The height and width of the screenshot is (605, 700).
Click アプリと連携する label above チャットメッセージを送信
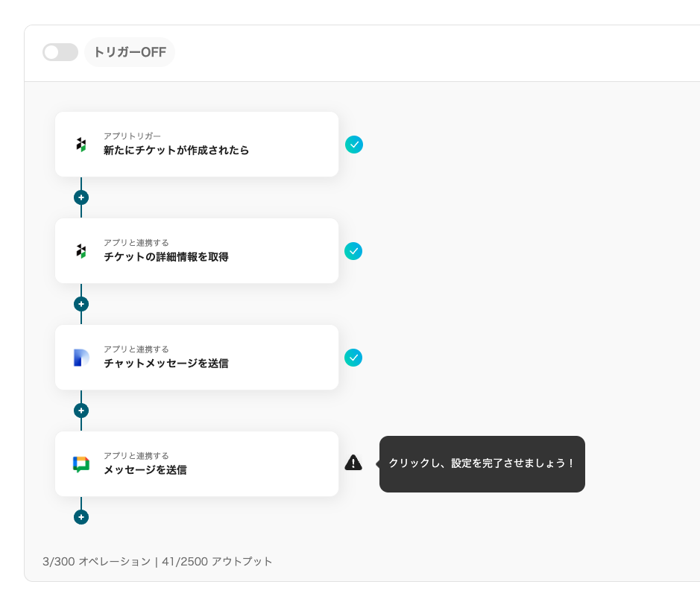pos(136,349)
